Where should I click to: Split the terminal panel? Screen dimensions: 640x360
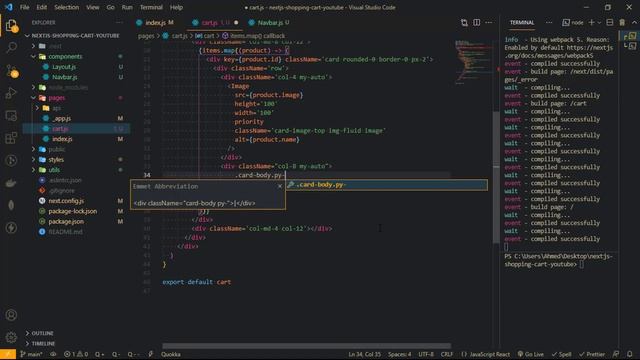[610, 22]
